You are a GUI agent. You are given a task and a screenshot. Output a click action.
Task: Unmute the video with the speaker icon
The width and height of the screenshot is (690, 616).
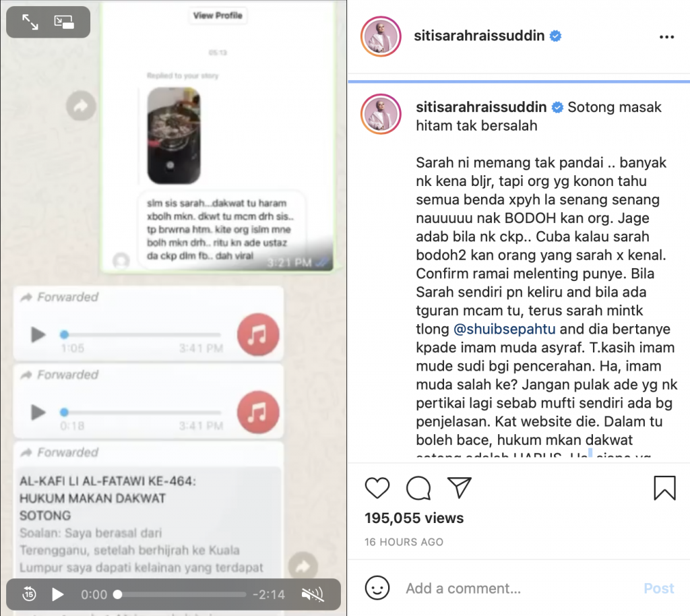(x=313, y=594)
